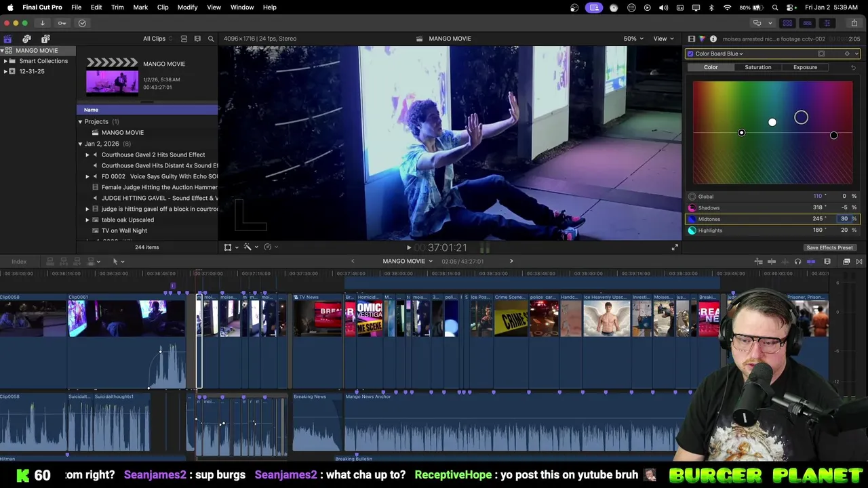Click the shape mask icon for Color Board Blue
Image resolution: width=868 pixels, height=488 pixels.
(821, 54)
